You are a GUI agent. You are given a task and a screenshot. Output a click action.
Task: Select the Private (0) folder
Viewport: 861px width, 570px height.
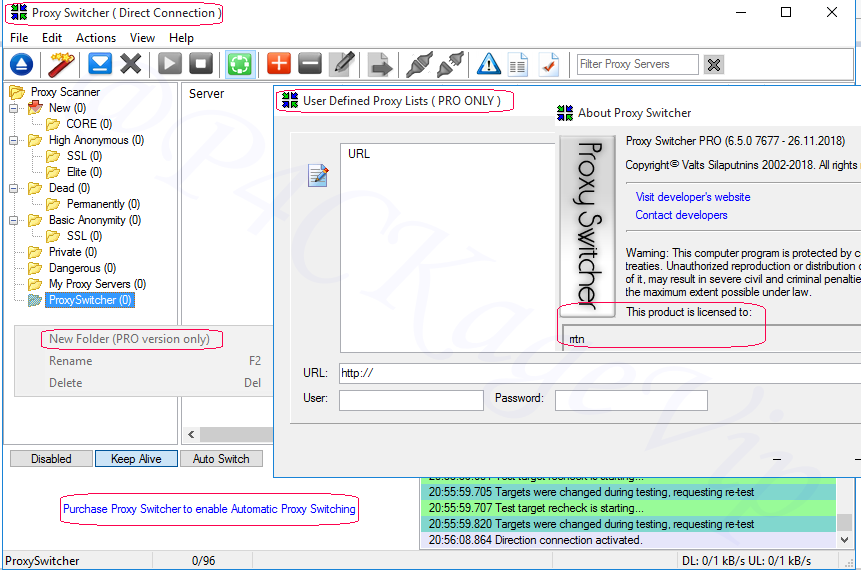[73, 252]
